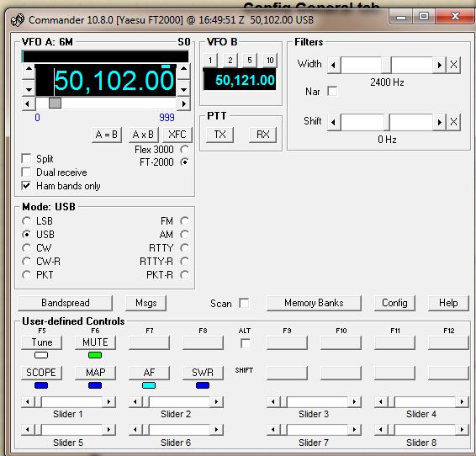Enable the Split checkbox
Viewport: 476px width, 456px height.
(26, 158)
